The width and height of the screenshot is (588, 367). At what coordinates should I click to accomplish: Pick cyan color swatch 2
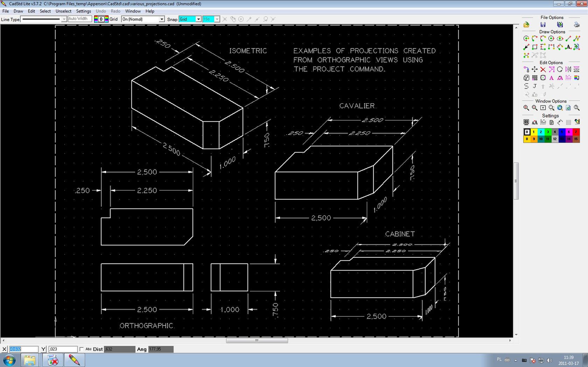541,132
